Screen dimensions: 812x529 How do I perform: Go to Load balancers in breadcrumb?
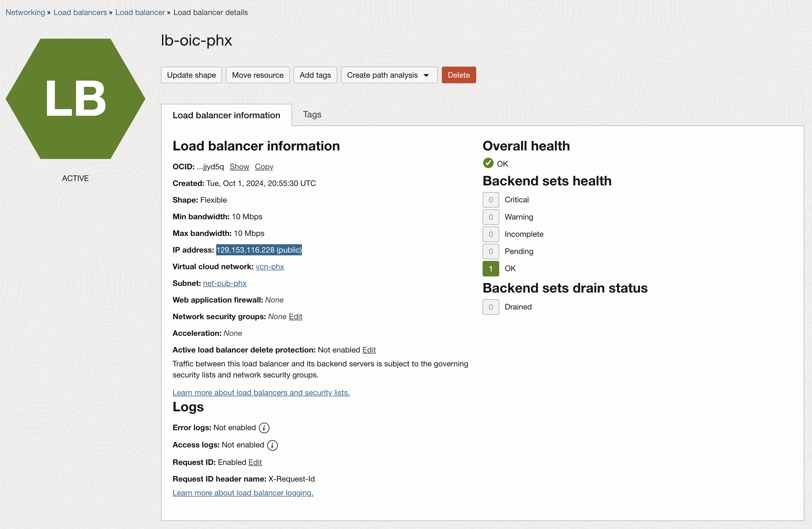80,12
